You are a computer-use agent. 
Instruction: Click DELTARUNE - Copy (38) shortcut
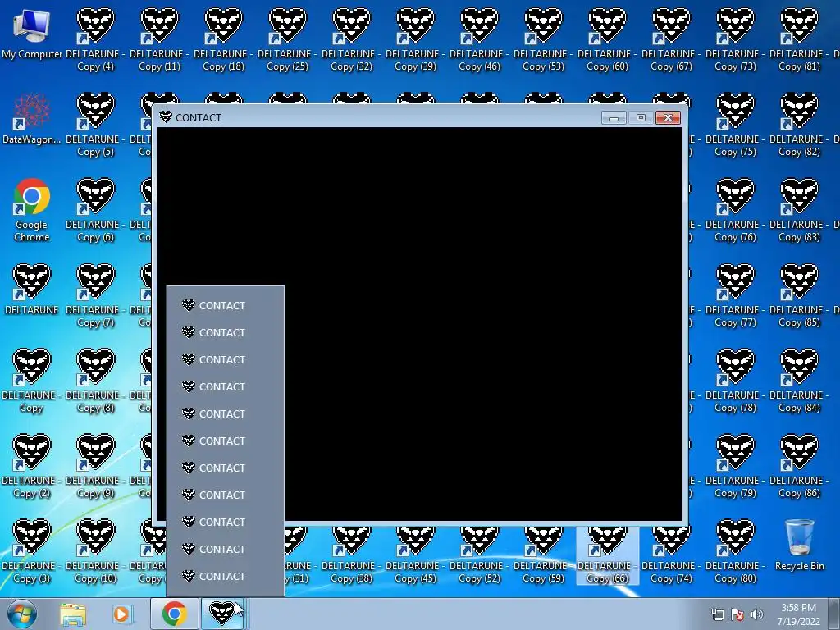pos(351,555)
